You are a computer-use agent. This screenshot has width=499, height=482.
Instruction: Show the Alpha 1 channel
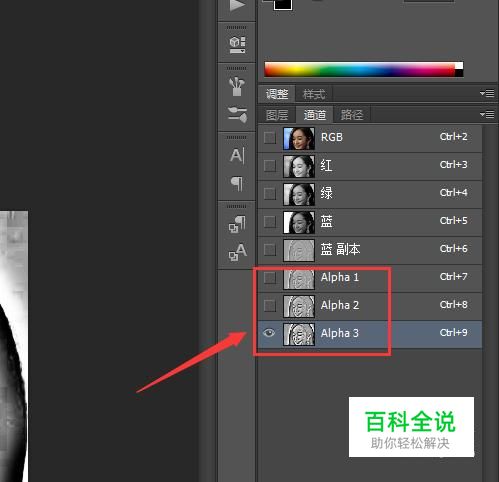269,277
